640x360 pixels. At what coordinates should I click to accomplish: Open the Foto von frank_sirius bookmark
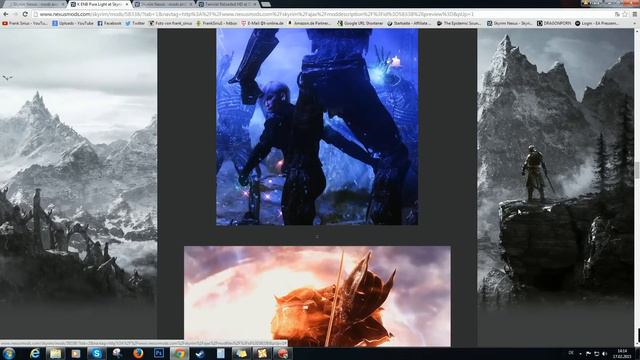click(170, 23)
